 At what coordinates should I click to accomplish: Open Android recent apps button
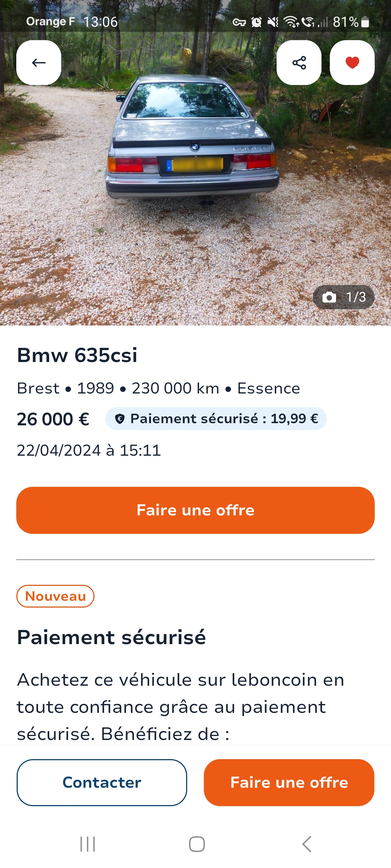click(88, 844)
